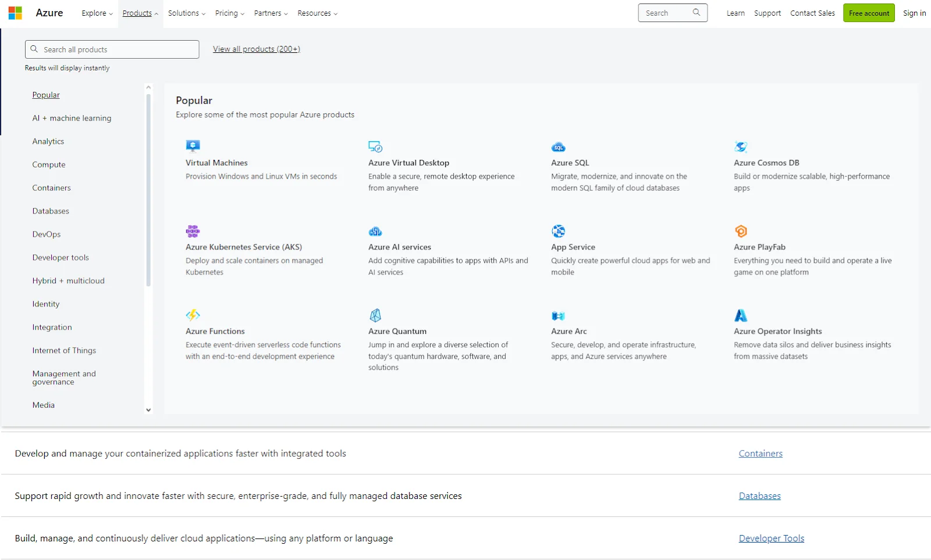Image resolution: width=931 pixels, height=560 pixels.
Task: Select the Containers category in sidebar
Action: click(51, 188)
